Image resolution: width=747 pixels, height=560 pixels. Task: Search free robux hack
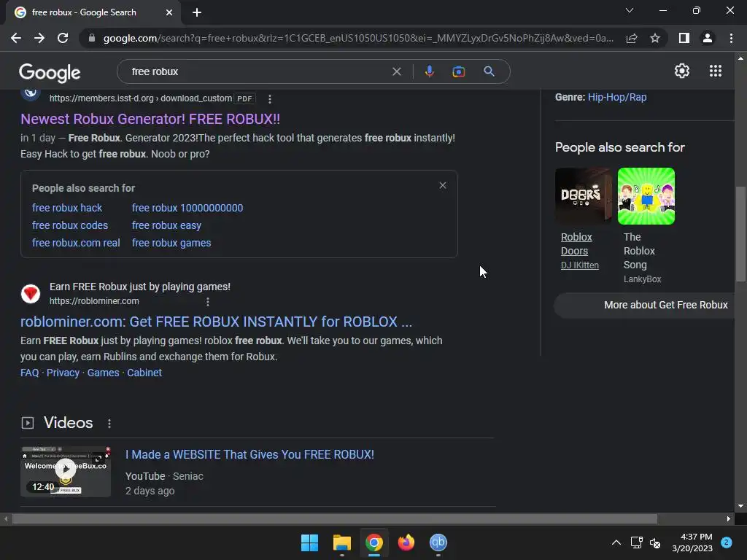click(67, 208)
